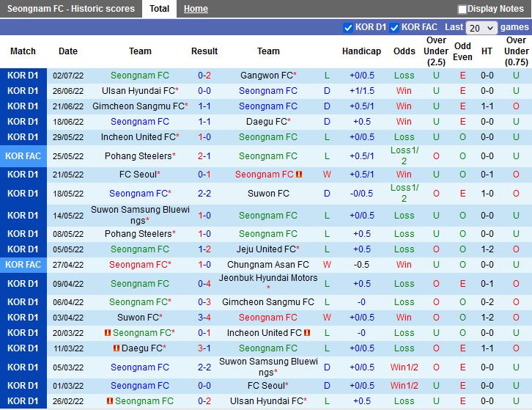Enable the Display Notes checkbox
532x410 pixels.
tap(462, 9)
